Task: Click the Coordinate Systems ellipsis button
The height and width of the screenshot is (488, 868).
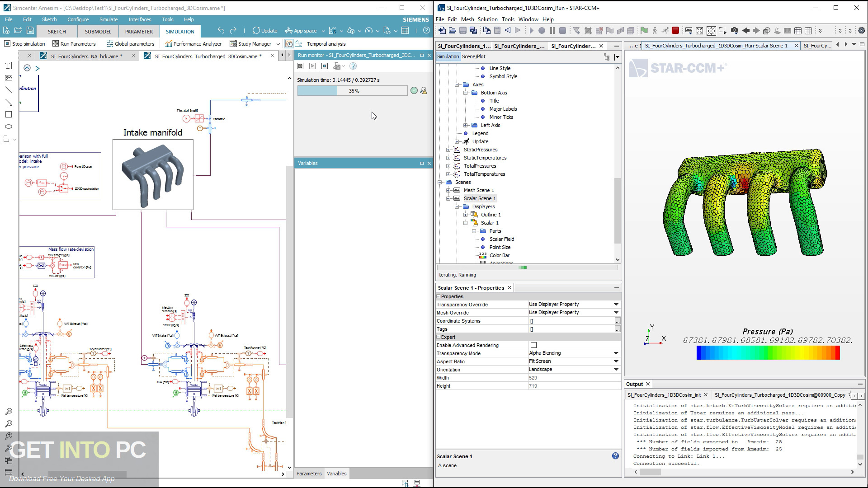Action: [618, 321]
